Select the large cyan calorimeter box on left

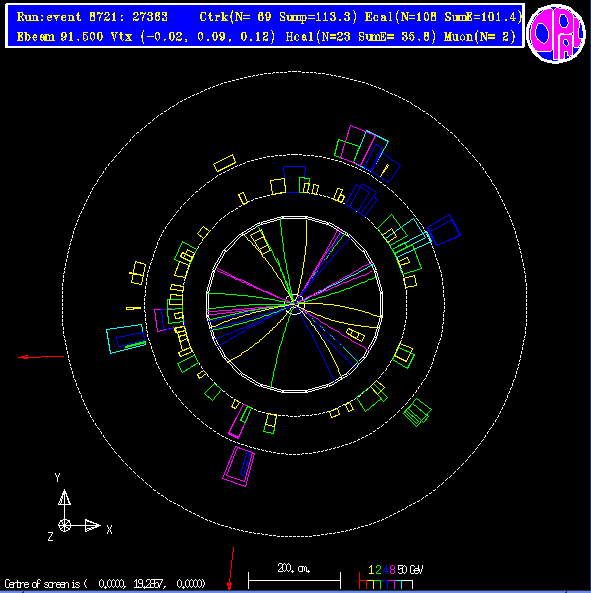pos(126,339)
